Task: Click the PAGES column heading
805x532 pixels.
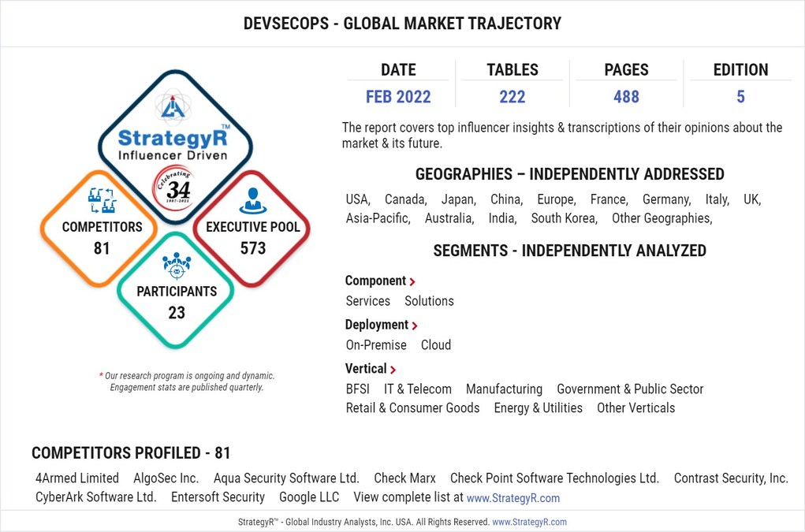Action: coord(626,70)
